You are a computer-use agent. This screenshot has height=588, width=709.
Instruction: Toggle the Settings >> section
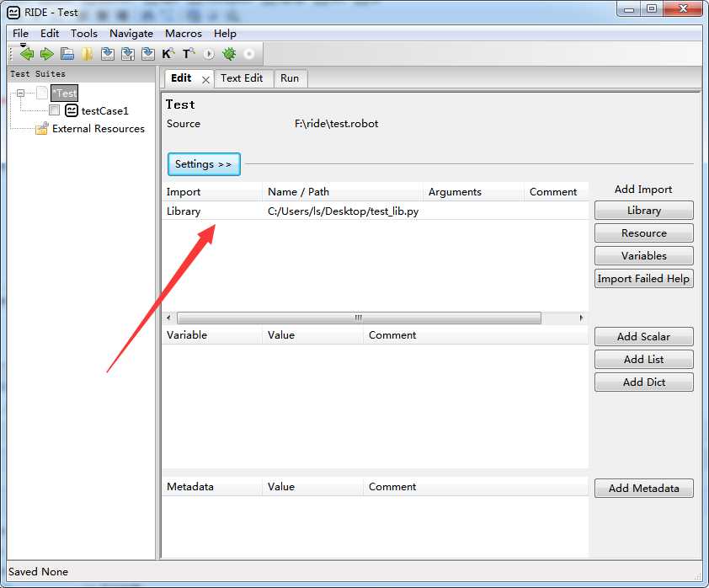[204, 164]
